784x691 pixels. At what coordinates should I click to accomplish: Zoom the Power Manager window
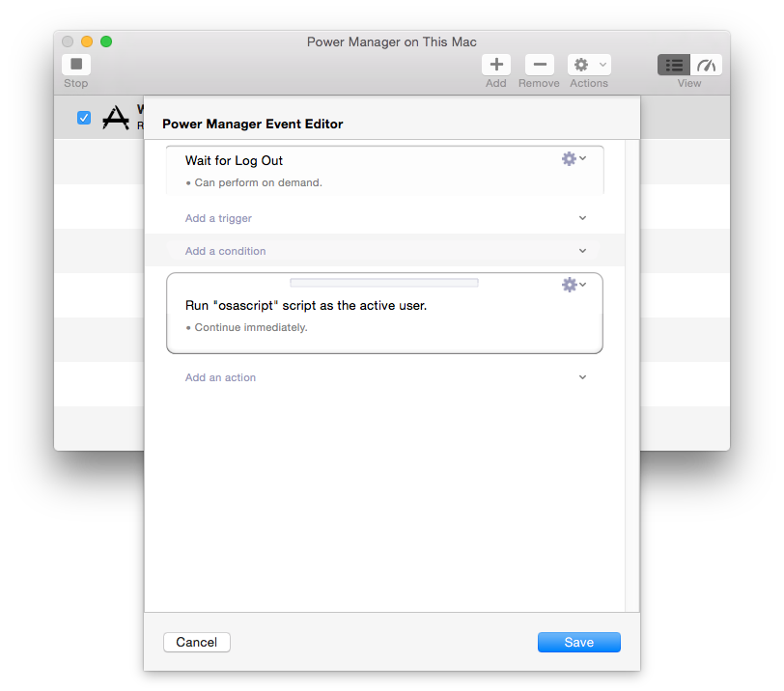pyautogui.click(x=106, y=41)
